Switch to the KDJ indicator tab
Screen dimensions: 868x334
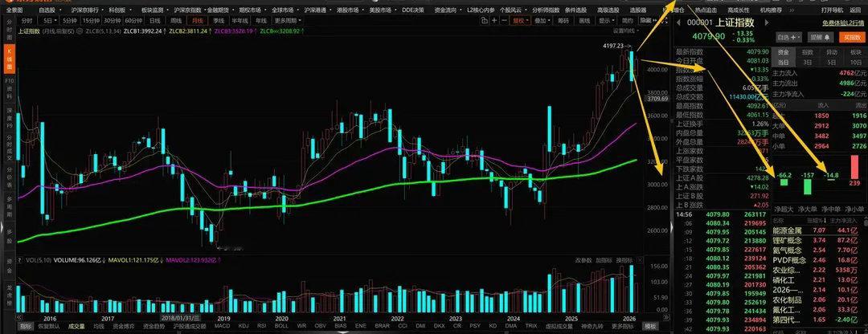pyautogui.click(x=244, y=326)
